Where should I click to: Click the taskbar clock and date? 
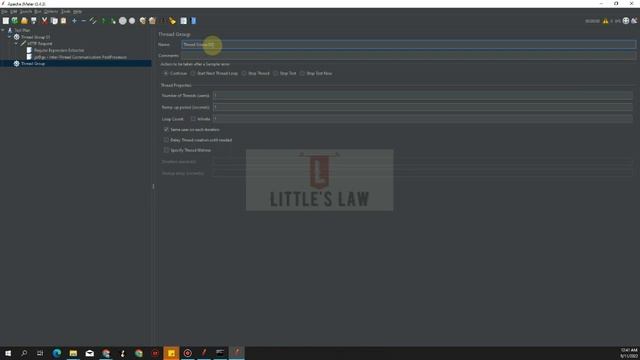coord(629,353)
